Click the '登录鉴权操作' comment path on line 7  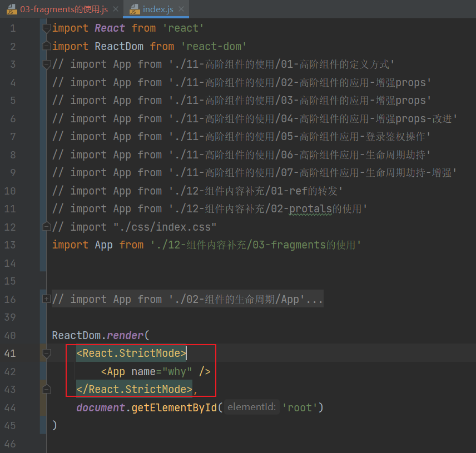pos(395,137)
